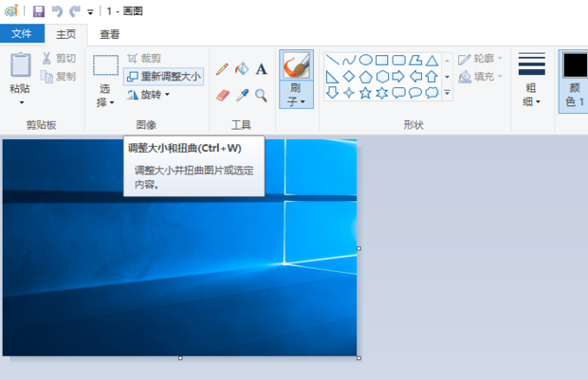Select the four-point star shape
This screenshot has height=380, width=588.
pos(349,93)
